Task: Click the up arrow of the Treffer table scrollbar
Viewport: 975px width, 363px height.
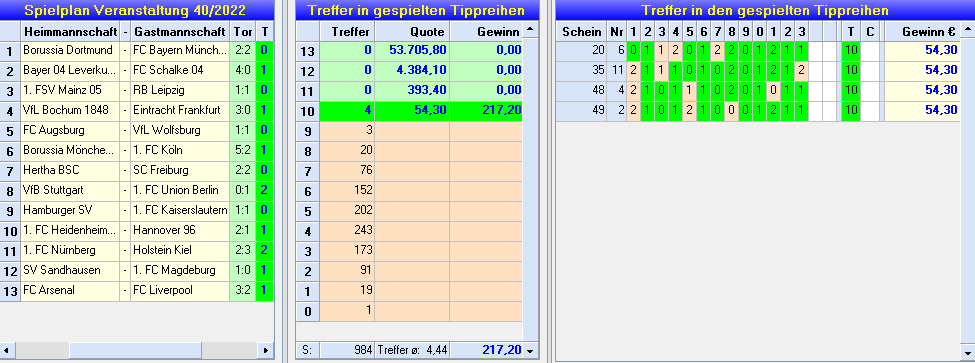Action: 530,30
